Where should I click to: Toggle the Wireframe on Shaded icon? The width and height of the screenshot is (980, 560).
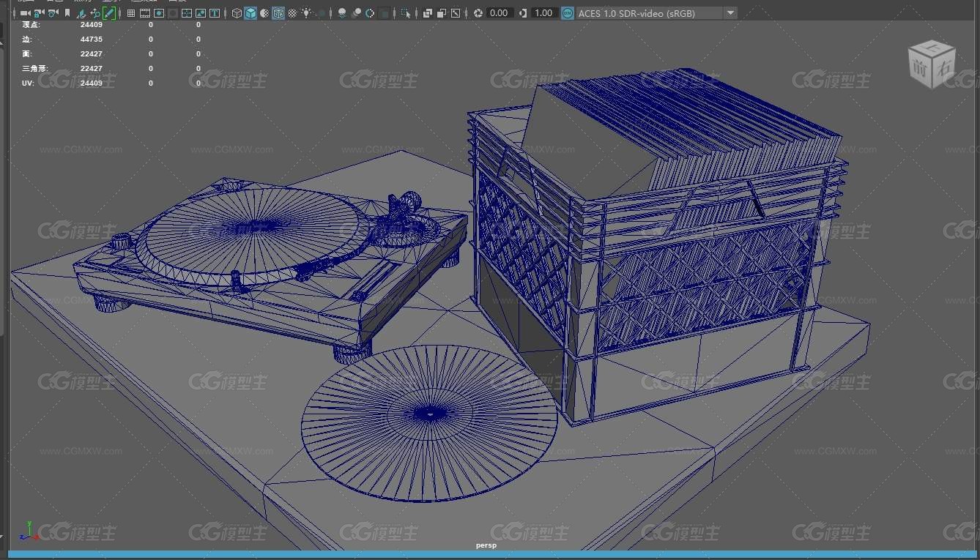coord(278,13)
